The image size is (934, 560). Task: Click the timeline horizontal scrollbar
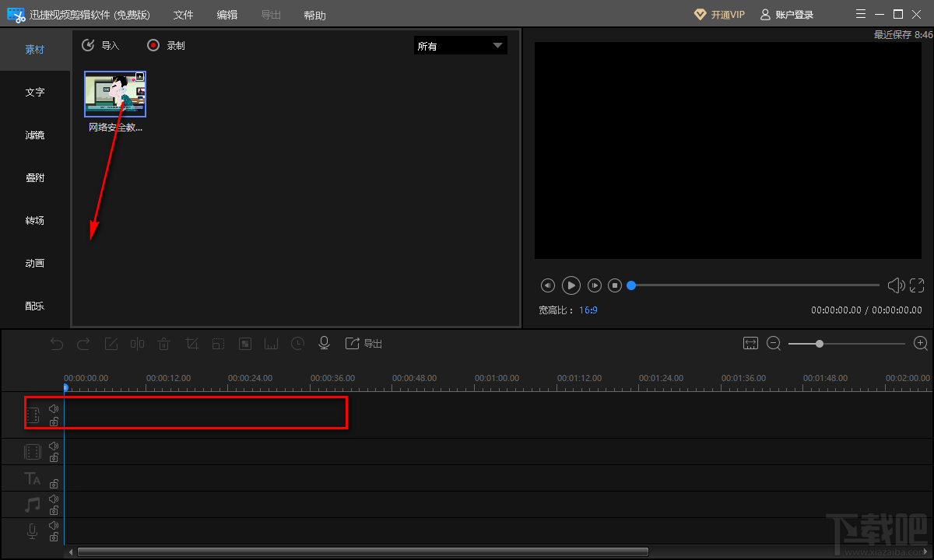coord(363,552)
